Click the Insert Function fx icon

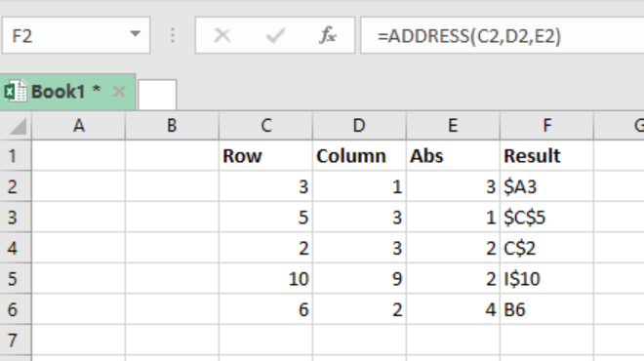(x=327, y=35)
